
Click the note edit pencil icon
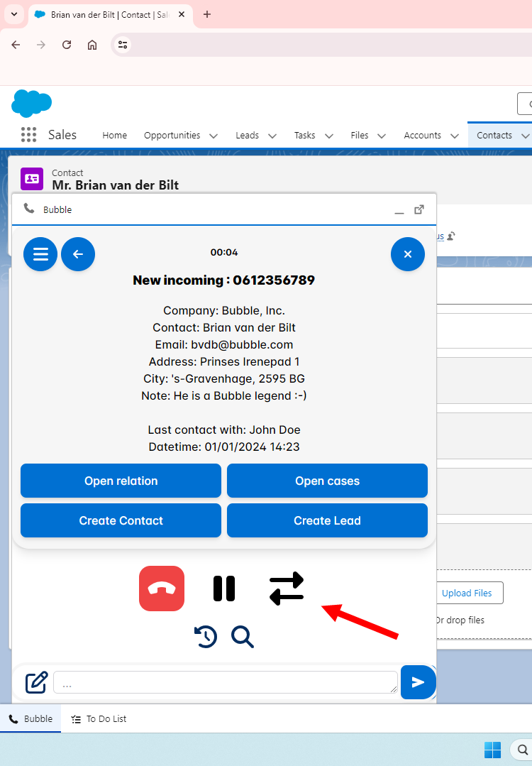coord(36,682)
